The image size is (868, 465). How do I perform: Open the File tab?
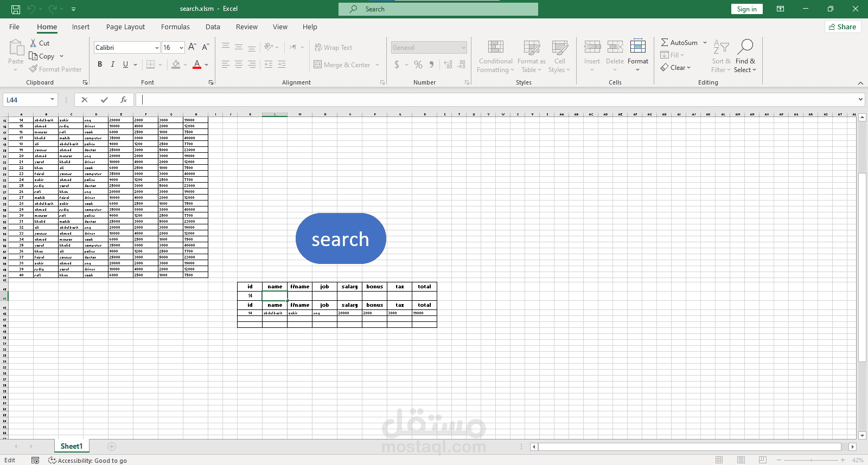[14, 27]
